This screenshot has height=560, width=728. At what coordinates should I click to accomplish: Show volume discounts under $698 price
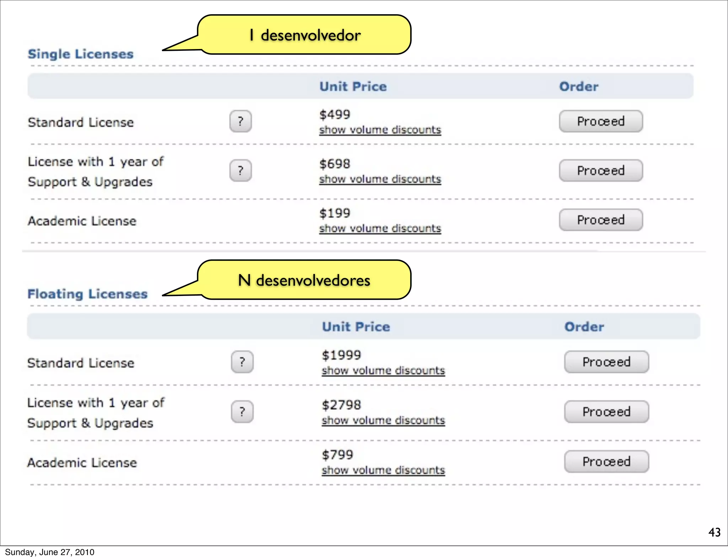point(380,179)
